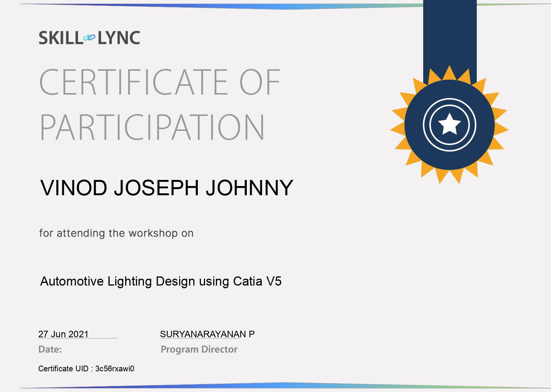Click the LYNC wordmark in the logo
551x392 pixels.
pos(119,37)
